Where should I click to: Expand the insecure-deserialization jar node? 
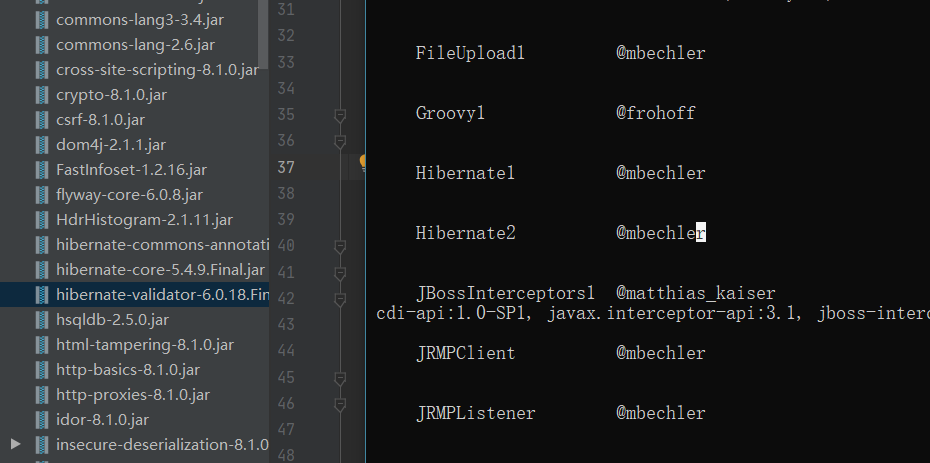(14, 444)
